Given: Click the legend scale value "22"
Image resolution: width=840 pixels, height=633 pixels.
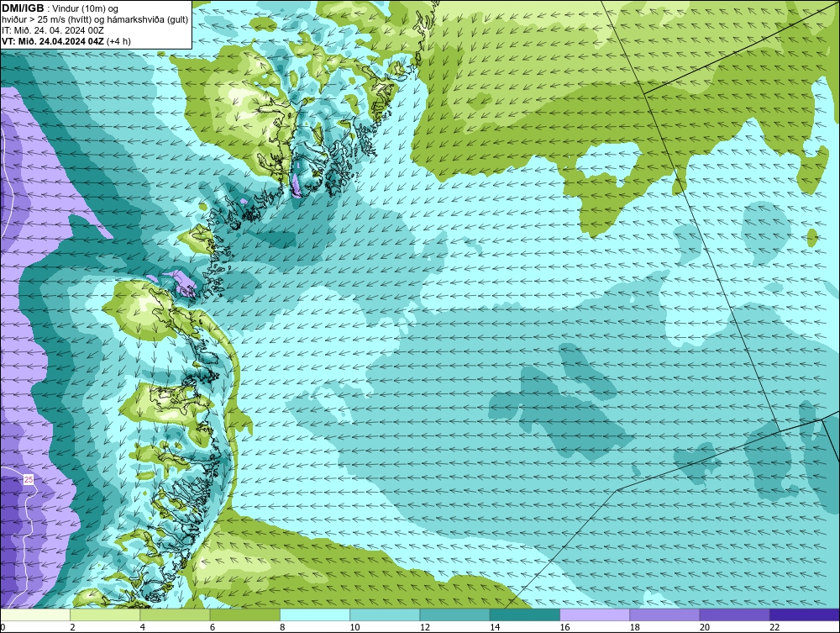Looking at the screenshot, I should click(x=774, y=628).
